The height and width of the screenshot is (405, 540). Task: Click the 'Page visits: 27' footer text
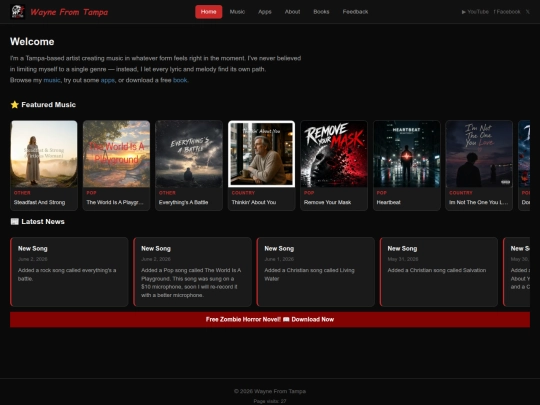[x=270, y=401]
